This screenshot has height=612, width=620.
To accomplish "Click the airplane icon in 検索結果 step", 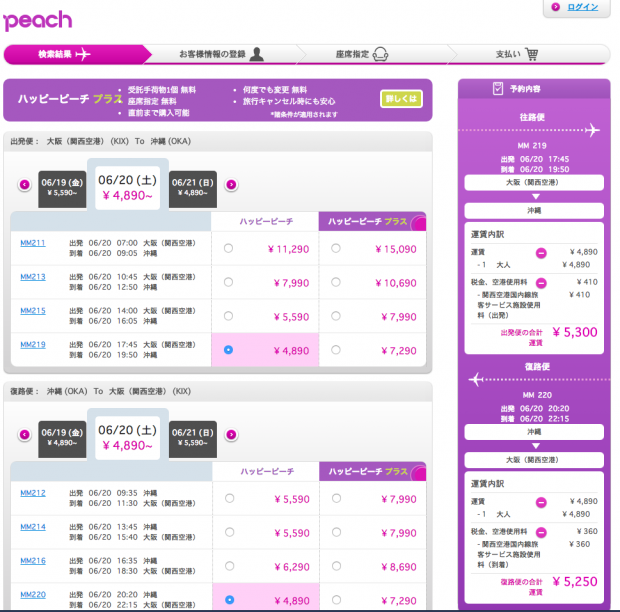I will pyautogui.click(x=83, y=54).
